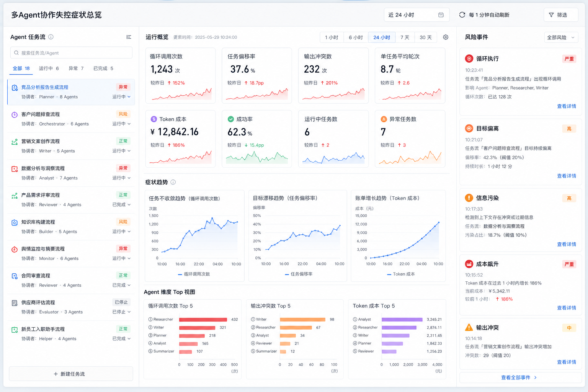Open the 全部风险 filter dropdown
The image size is (588, 392).
pyautogui.click(x=561, y=38)
